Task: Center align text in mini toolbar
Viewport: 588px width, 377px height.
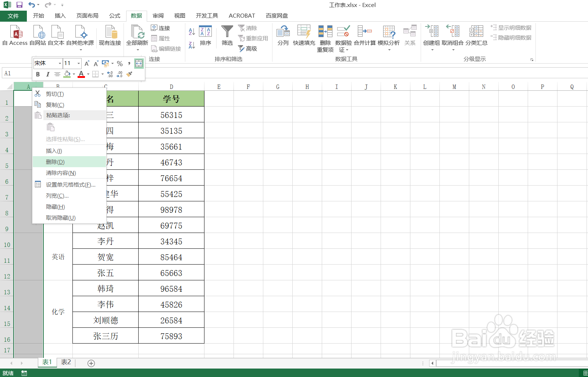Action: click(x=57, y=74)
